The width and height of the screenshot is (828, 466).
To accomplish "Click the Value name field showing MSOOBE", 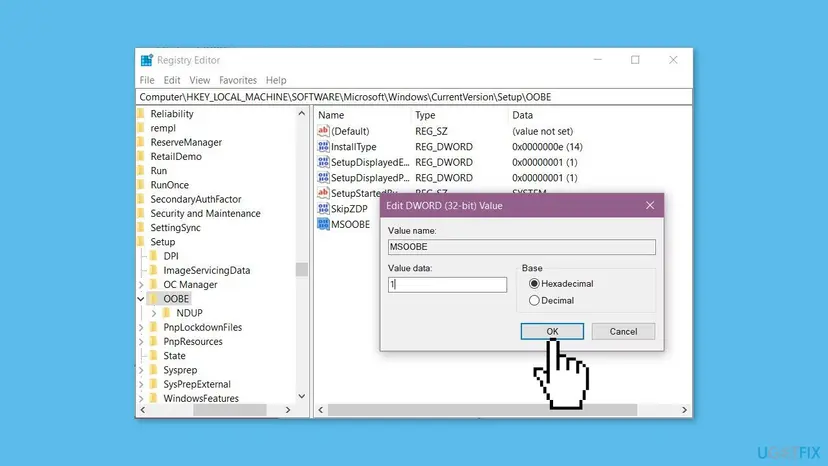I will [522, 247].
